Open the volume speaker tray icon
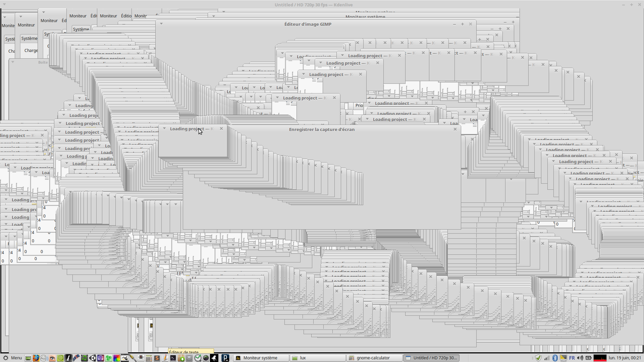 click(580, 358)
